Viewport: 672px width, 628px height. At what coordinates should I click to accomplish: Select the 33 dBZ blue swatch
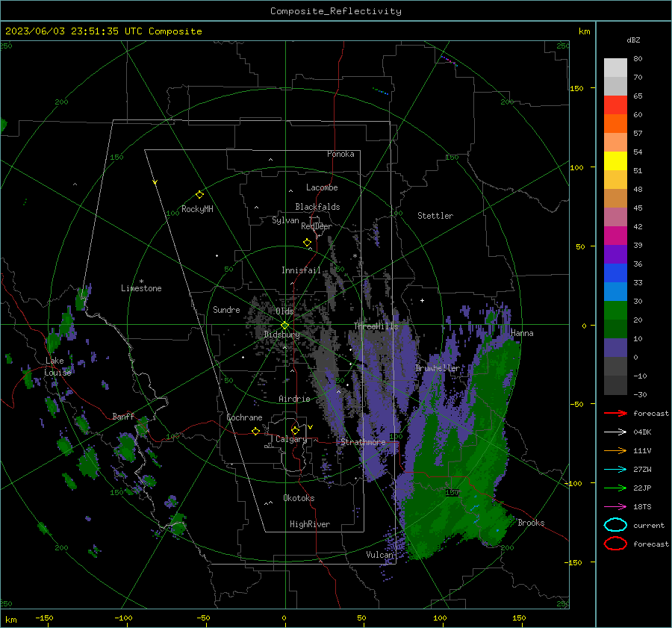tap(615, 292)
